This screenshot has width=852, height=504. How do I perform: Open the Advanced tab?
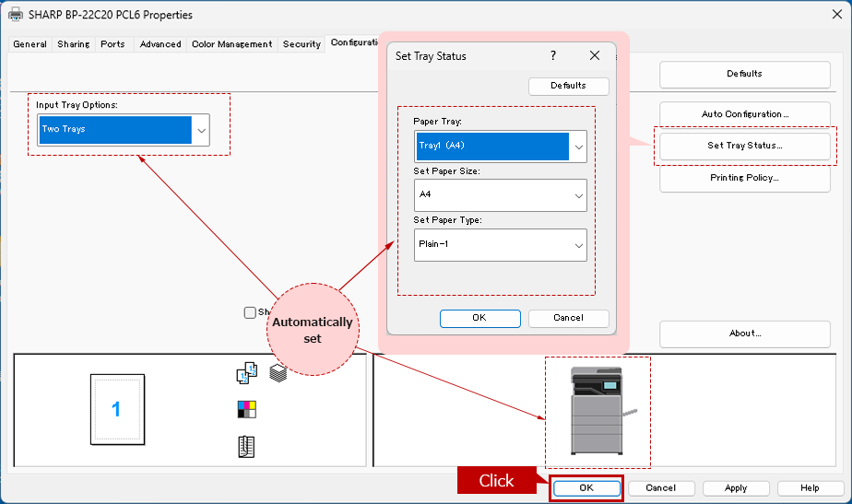(x=160, y=44)
